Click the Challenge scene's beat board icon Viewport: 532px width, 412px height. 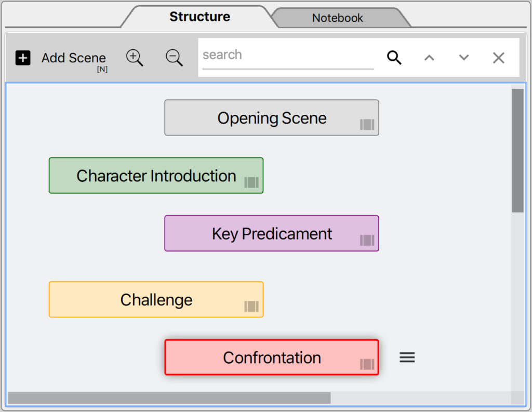pos(251,307)
